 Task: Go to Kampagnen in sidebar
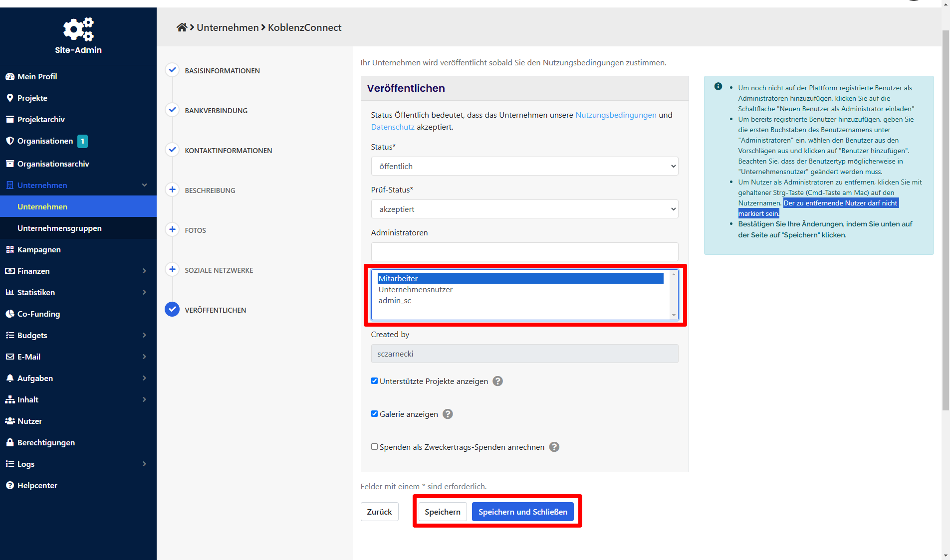(39, 250)
